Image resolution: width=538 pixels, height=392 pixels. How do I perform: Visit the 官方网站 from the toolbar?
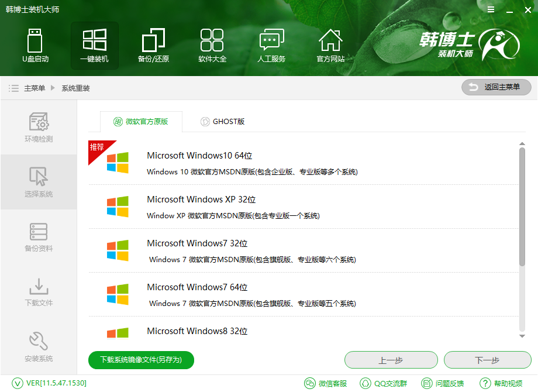tap(330, 46)
